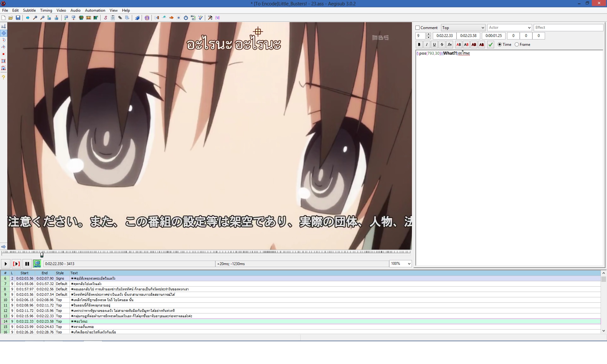Open the font face chooser fn button

click(x=450, y=45)
